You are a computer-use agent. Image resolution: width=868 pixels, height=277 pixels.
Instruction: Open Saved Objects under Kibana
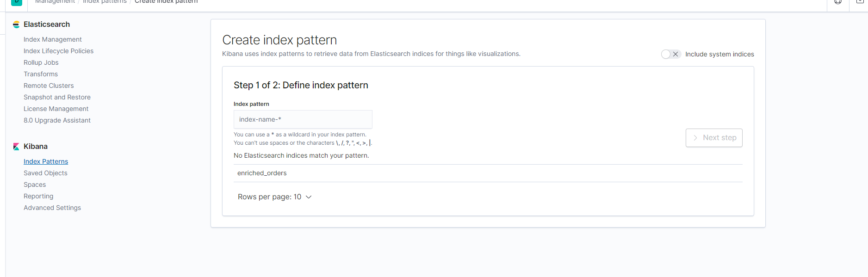point(45,173)
